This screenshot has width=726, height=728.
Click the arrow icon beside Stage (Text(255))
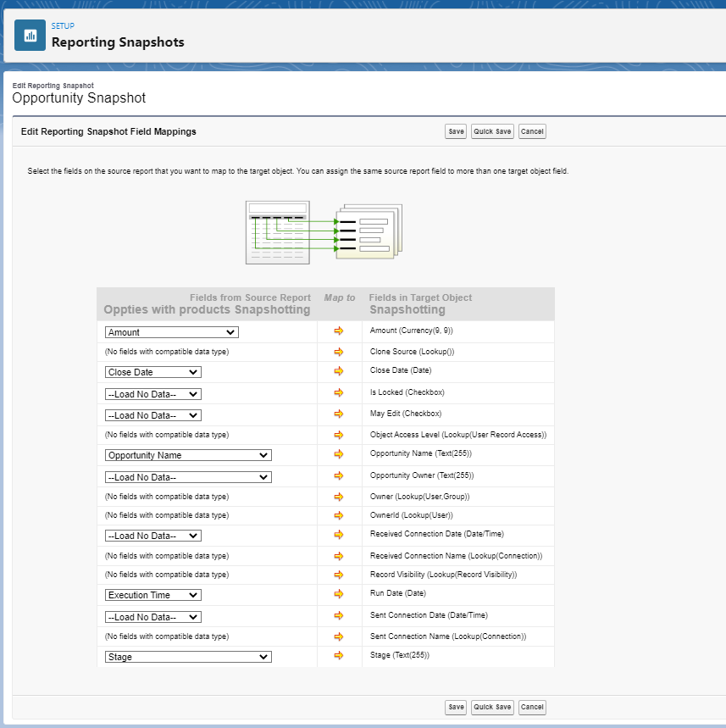339,656
